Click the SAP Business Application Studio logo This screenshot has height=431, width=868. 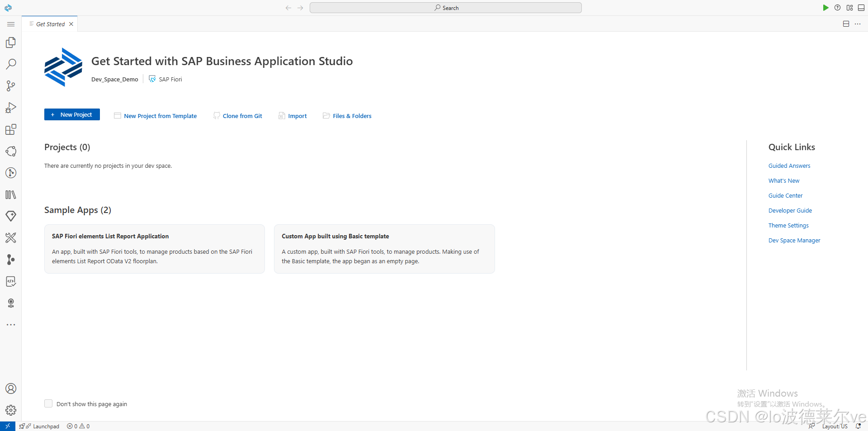click(x=63, y=67)
